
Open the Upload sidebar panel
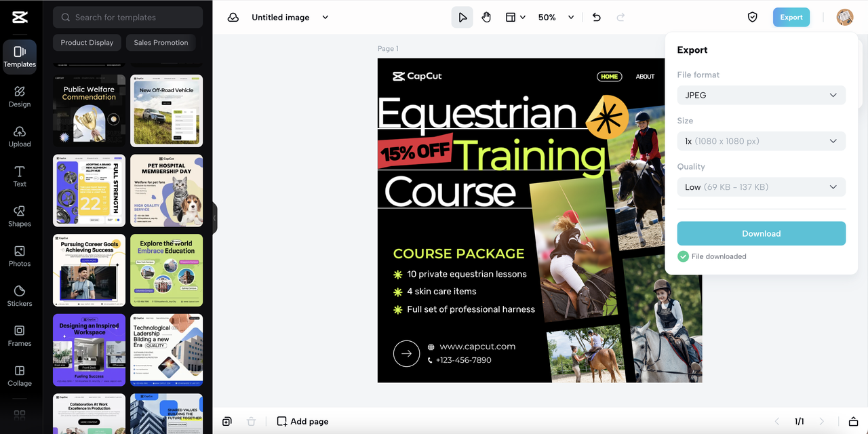(x=20, y=136)
